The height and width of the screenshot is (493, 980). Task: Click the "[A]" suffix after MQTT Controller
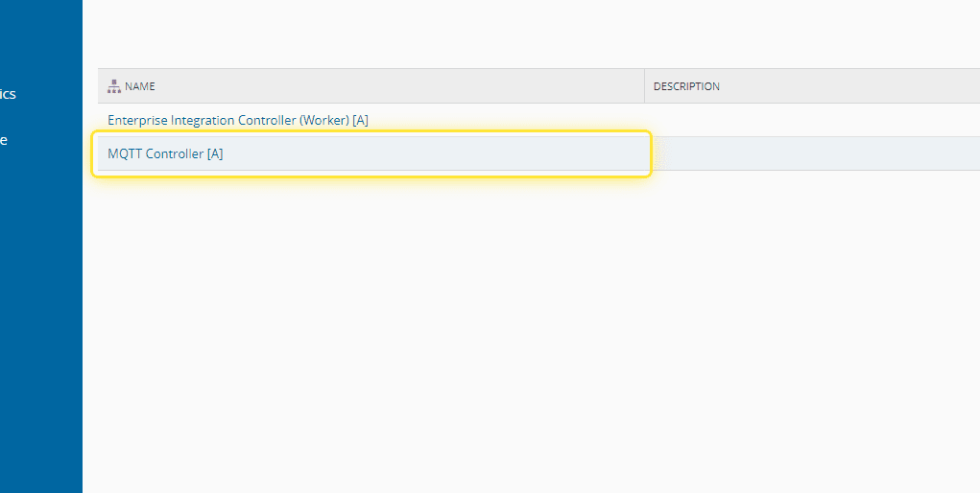click(215, 153)
